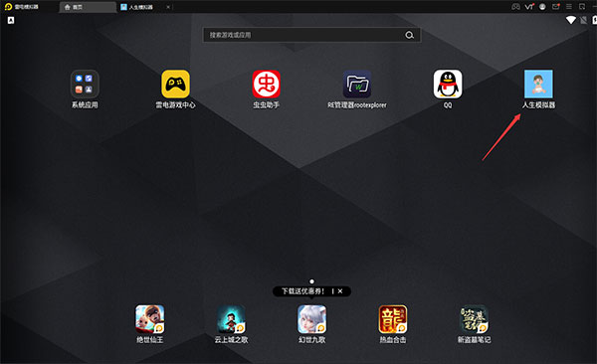Image resolution: width=597 pixels, height=364 pixels.
Task: Click the no-SIM signal status icon
Action: click(x=583, y=20)
